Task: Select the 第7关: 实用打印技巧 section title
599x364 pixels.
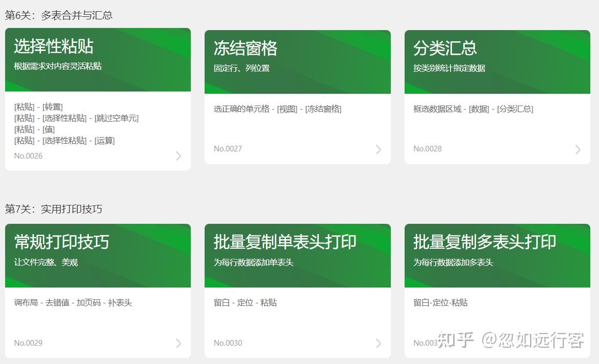Action: [54, 209]
